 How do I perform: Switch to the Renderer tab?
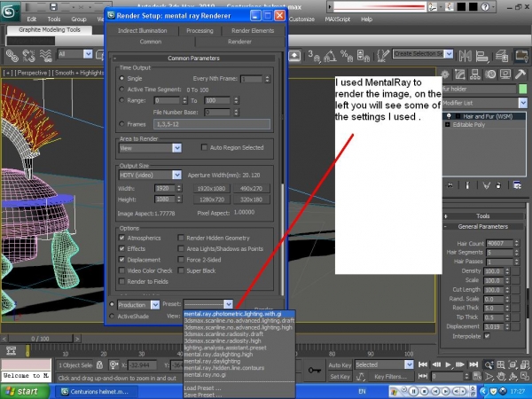click(x=239, y=42)
